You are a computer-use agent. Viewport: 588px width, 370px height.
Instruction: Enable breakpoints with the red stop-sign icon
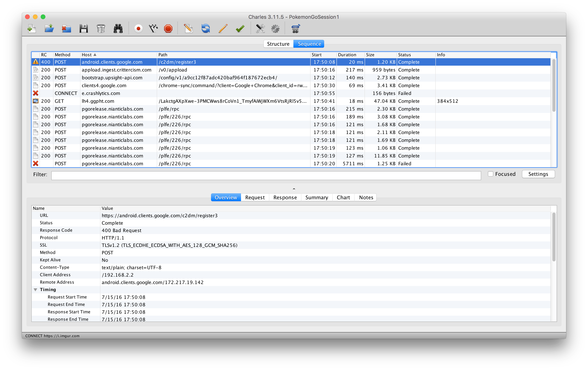point(168,29)
